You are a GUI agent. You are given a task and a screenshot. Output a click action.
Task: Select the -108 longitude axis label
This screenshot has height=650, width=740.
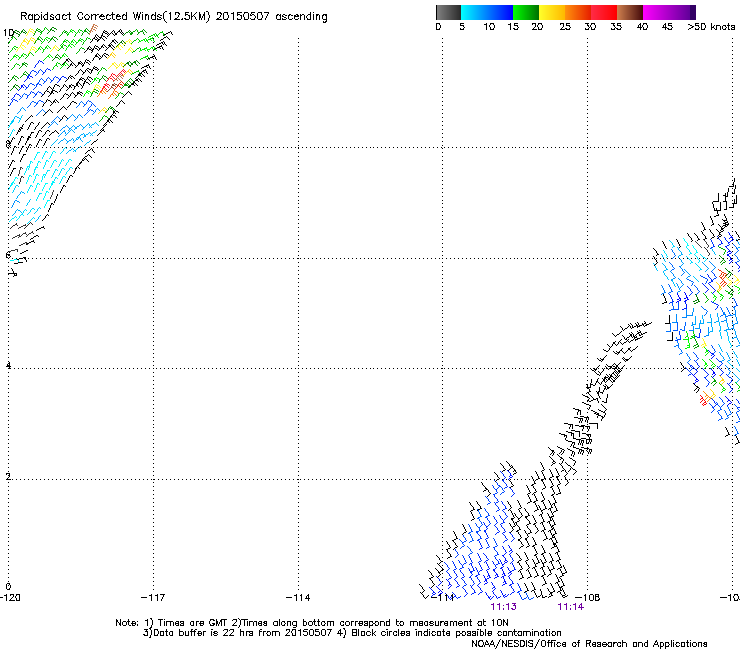[588, 598]
